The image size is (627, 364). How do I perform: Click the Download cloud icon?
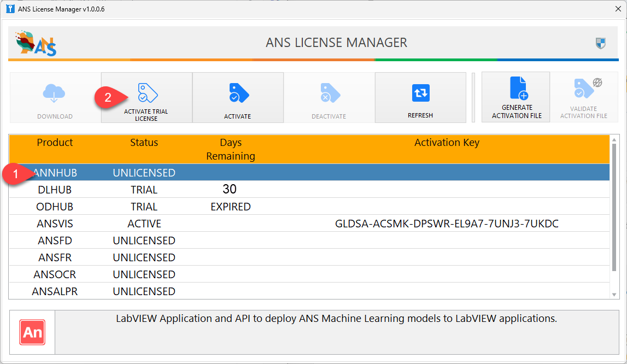pos(55,93)
